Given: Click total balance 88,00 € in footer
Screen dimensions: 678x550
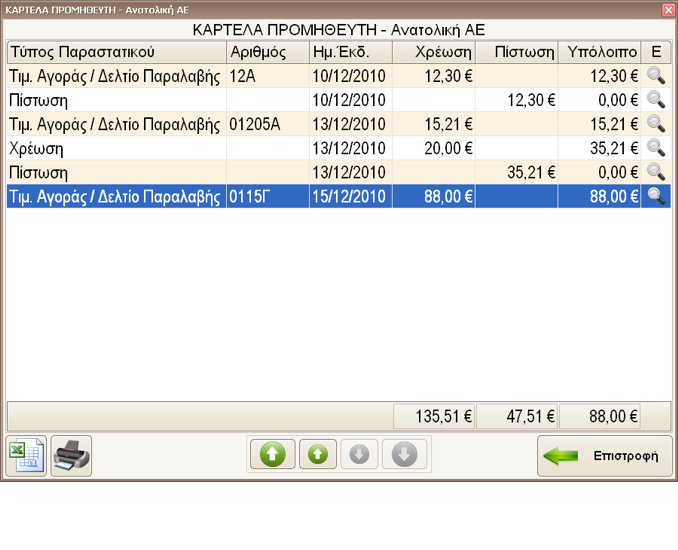Looking at the screenshot, I should 599,416.
